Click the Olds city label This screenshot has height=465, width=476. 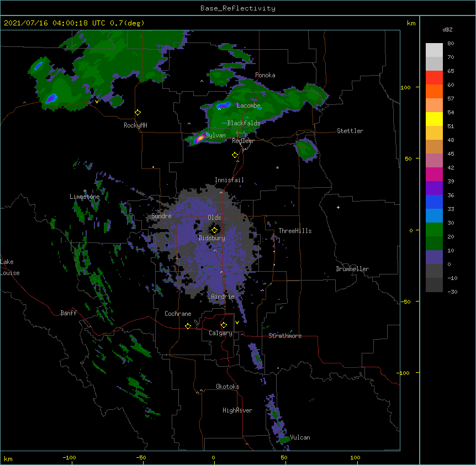pos(214,218)
